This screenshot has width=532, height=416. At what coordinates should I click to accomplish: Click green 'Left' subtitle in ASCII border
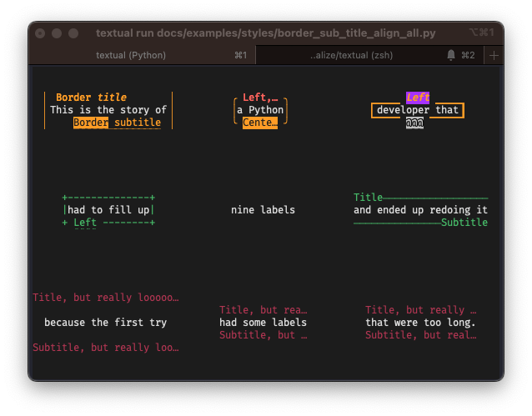(x=85, y=223)
